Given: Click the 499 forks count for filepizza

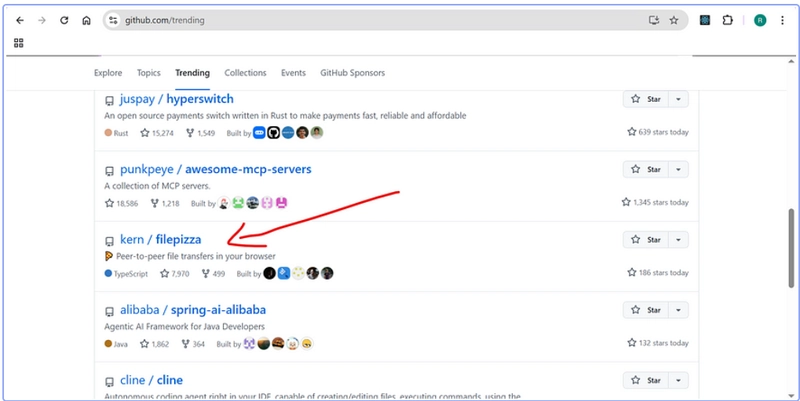Looking at the screenshot, I should 213,274.
